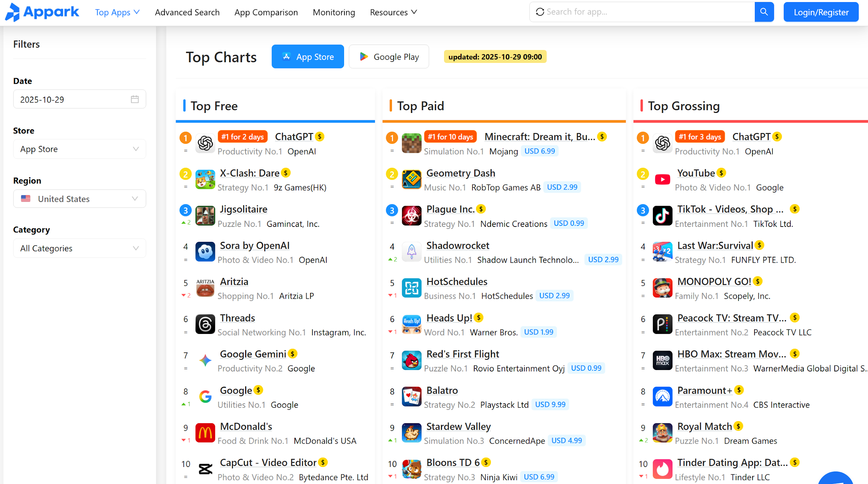This screenshot has width=868, height=484.
Task: Open the All Categories dropdown
Action: (80, 248)
